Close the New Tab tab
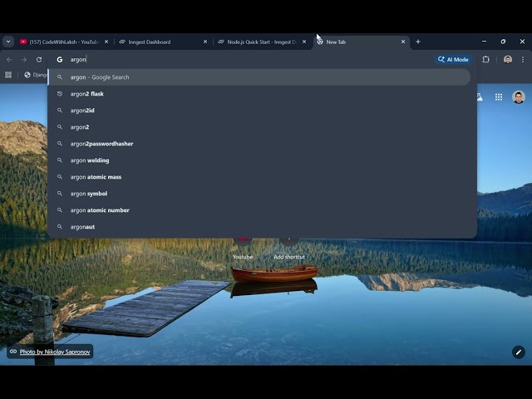 403,42
